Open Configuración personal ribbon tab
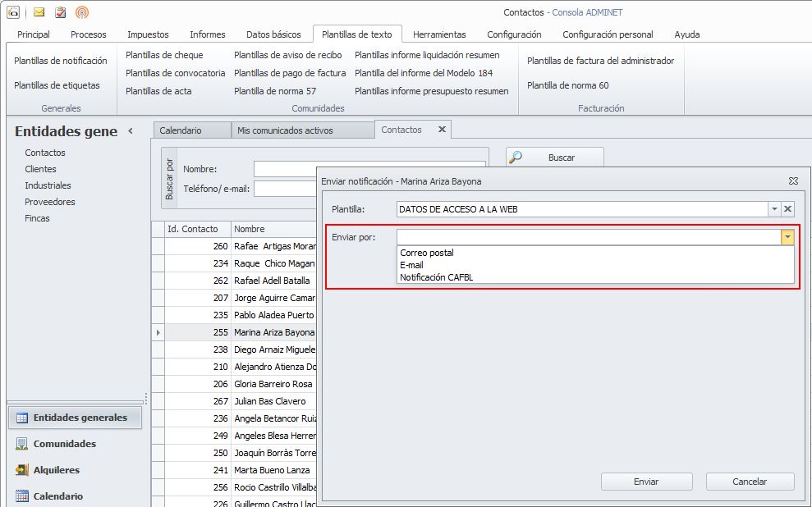 tap(608, 34)
